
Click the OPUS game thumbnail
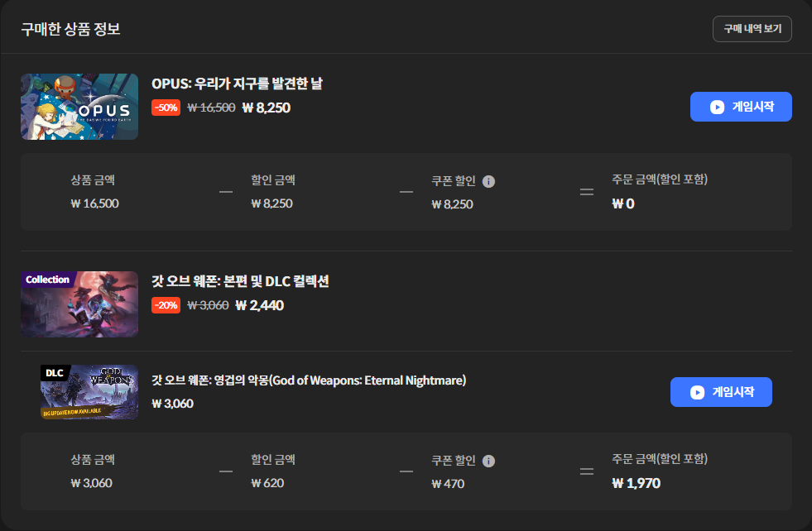point(79,107)
